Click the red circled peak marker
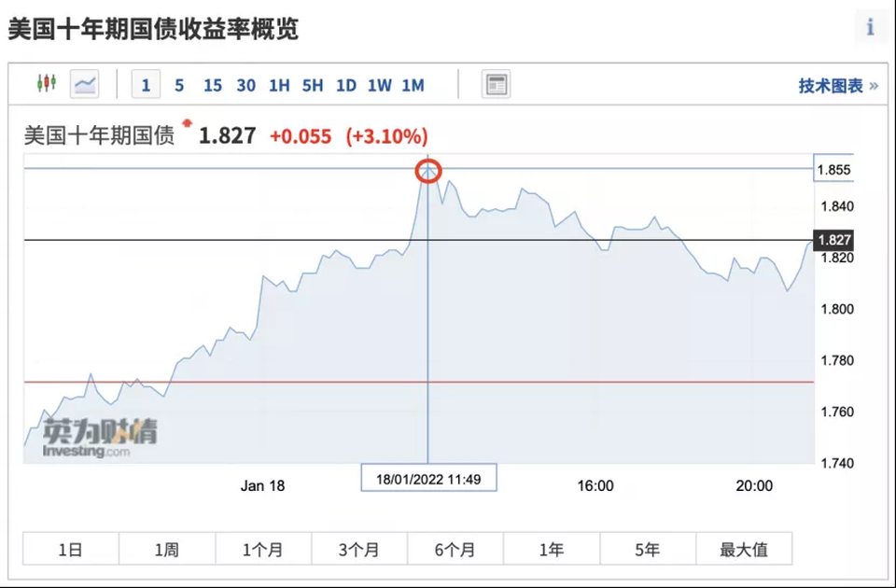The image size is (896, 588). click(x=428, y=171)
